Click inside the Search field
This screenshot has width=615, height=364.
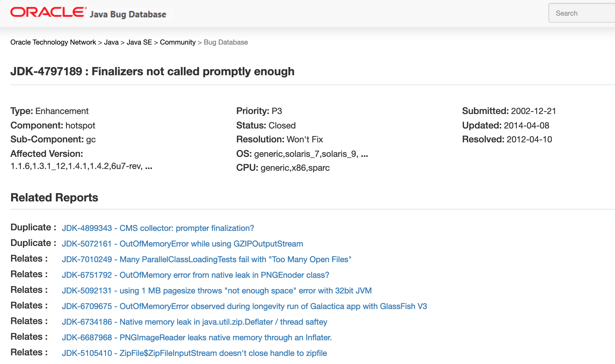[x=582, y=13]
